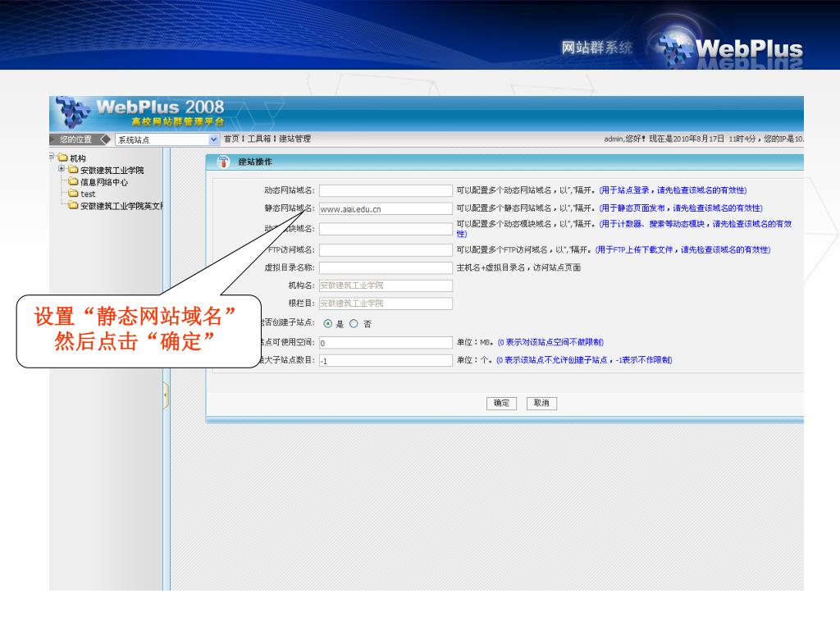Click the 最大子站点数目 input field
The height and width of the screenshot is (630, 840).
pos(386,361)
